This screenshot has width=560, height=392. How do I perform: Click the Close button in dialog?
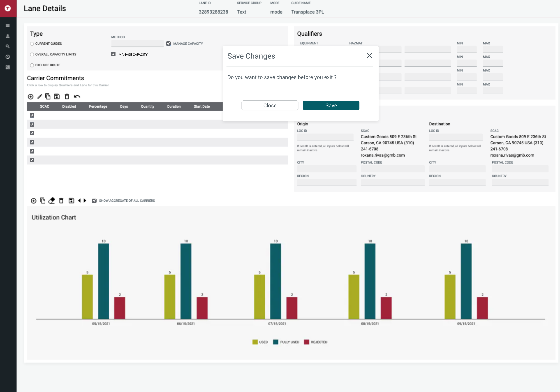pos(270,105)
